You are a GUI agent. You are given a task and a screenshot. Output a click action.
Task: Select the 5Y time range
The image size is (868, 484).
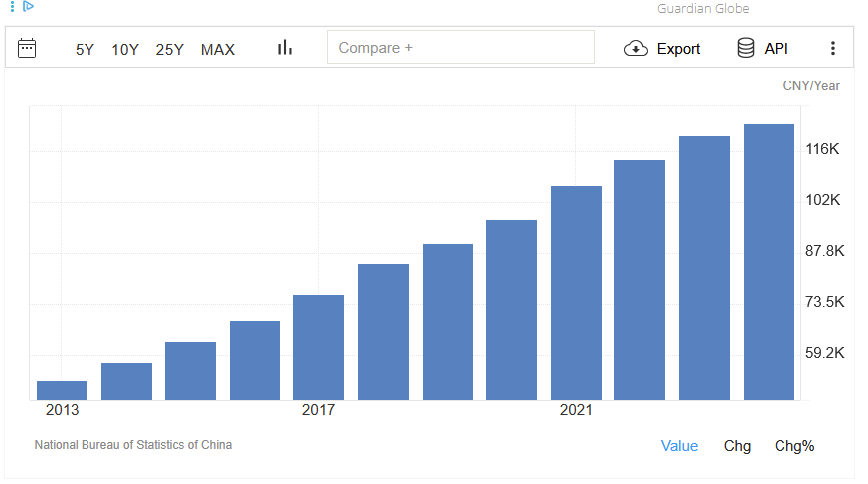85,50
